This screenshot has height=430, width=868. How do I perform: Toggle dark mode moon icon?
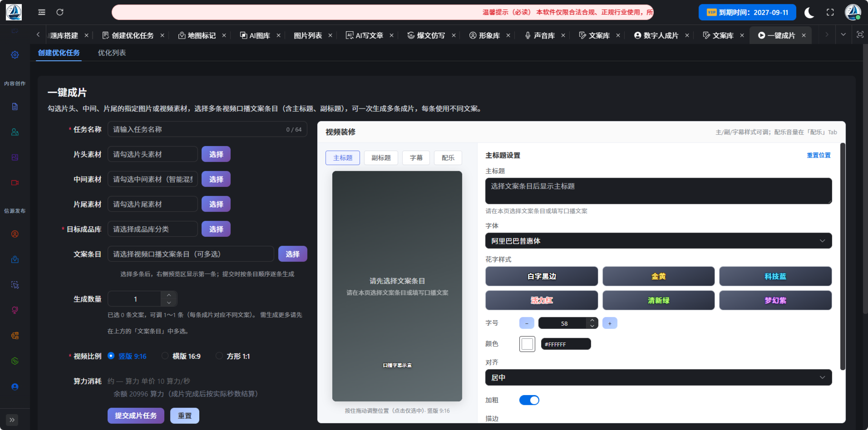click(809, 13)
